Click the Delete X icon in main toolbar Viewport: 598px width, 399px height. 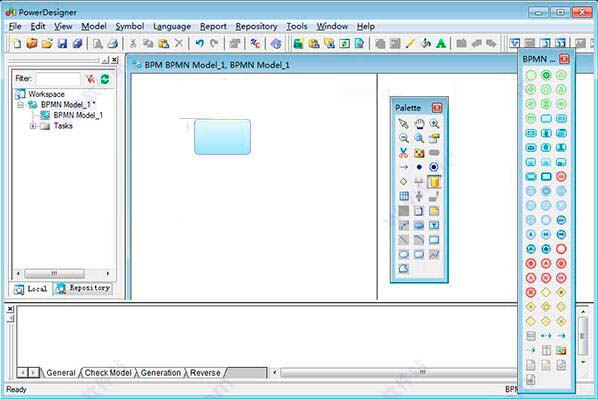[179, 43]
